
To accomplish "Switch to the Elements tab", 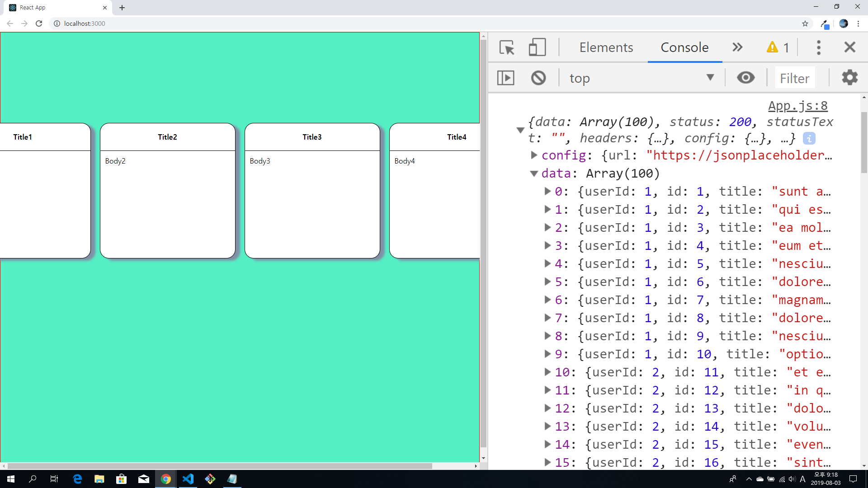I will (606, 47).
